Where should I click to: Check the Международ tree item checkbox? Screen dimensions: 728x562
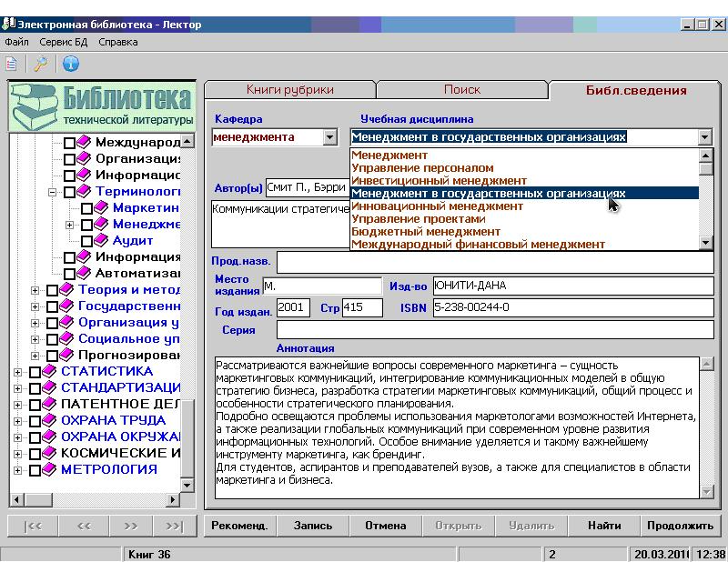tap(69, 143)
